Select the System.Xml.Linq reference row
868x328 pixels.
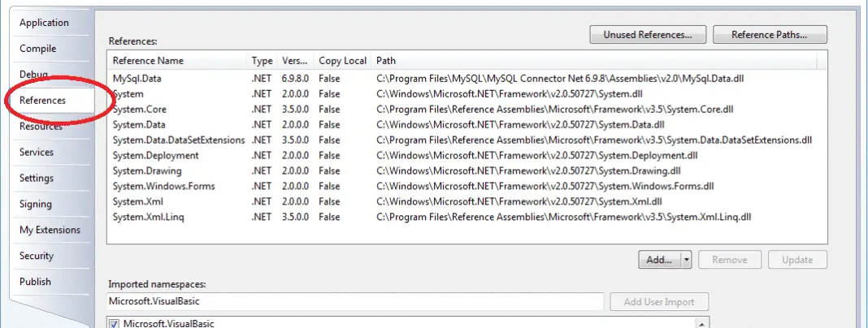point(147,218)
